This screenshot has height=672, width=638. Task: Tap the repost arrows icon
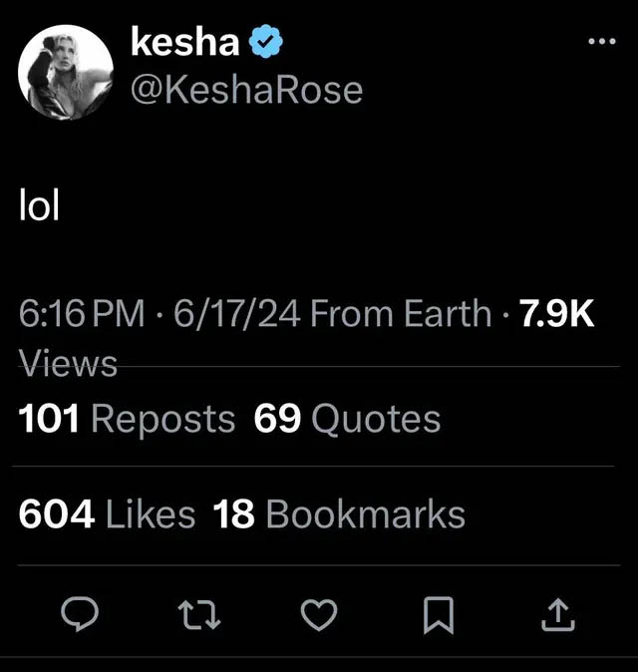point(199,615)
